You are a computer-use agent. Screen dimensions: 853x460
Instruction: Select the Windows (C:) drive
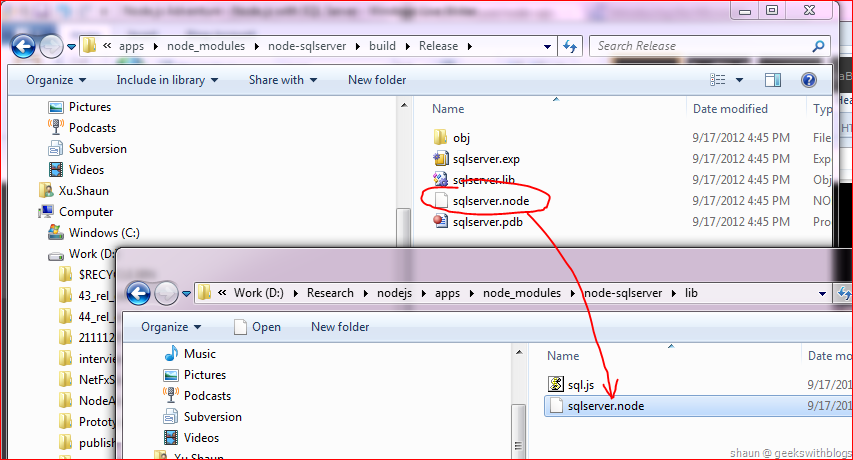[x=94, y=233]
